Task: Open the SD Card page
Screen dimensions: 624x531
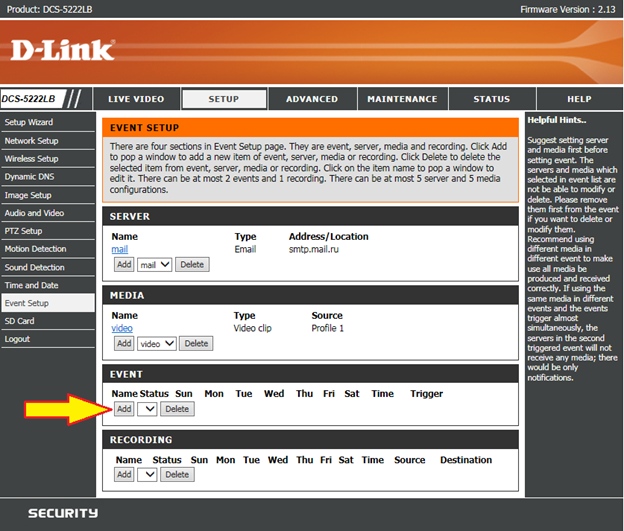Action: pos(20,321)
